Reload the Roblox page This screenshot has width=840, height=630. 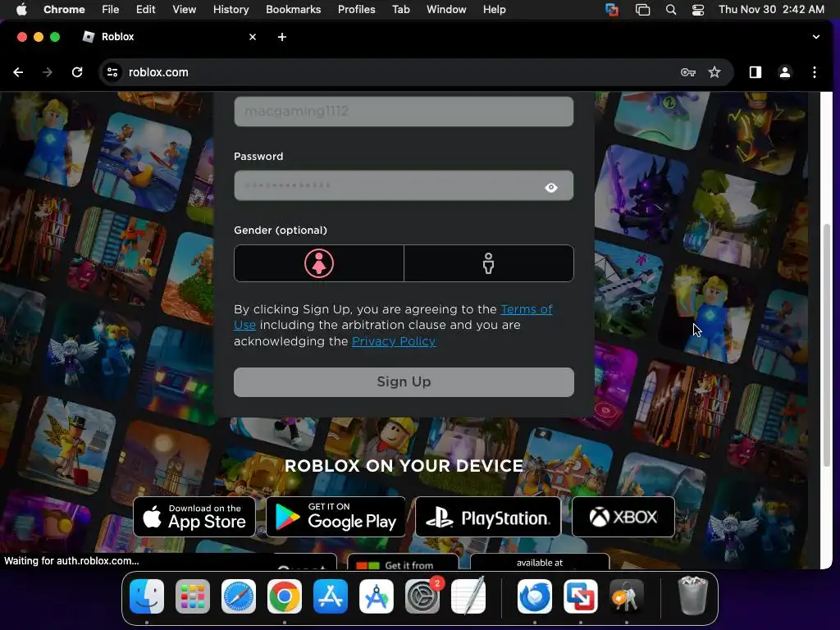[x=77, y=72]
